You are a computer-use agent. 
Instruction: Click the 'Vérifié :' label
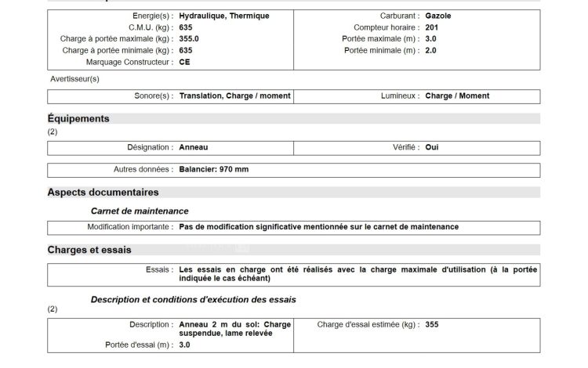406,147
